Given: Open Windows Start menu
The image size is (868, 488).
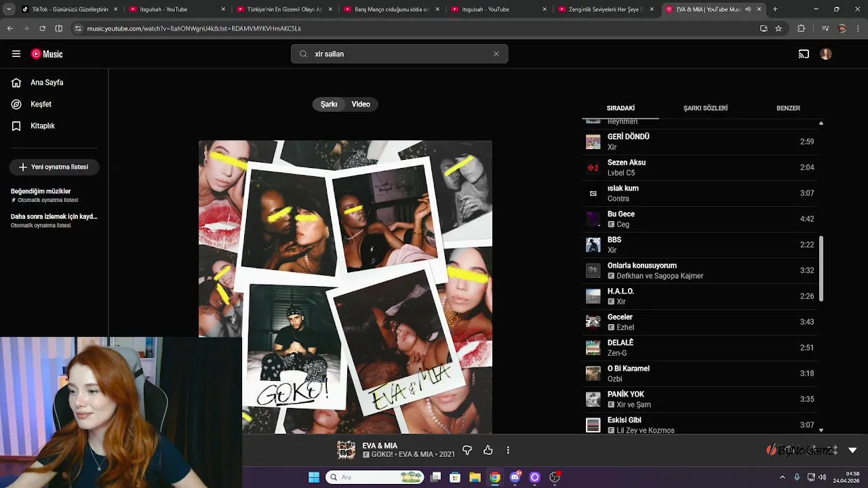Looking at the screenshot, I should tap(314, 477).
